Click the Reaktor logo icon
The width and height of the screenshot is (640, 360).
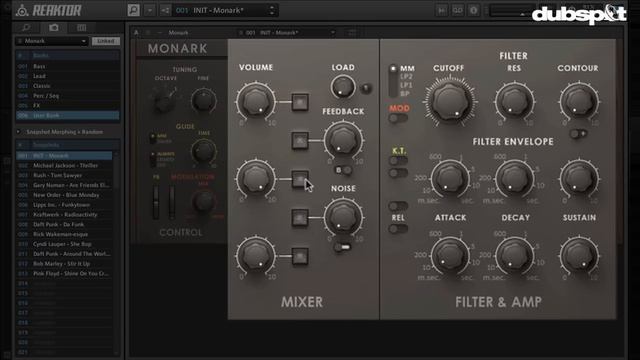(22, 11)
